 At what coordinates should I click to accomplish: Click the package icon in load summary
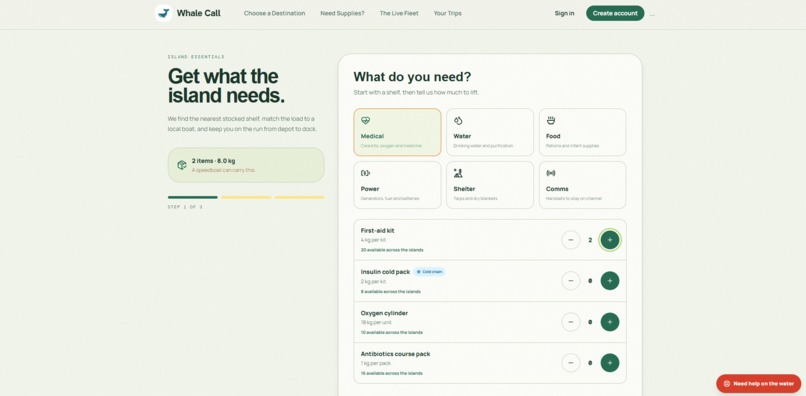(x=182, y=165)
